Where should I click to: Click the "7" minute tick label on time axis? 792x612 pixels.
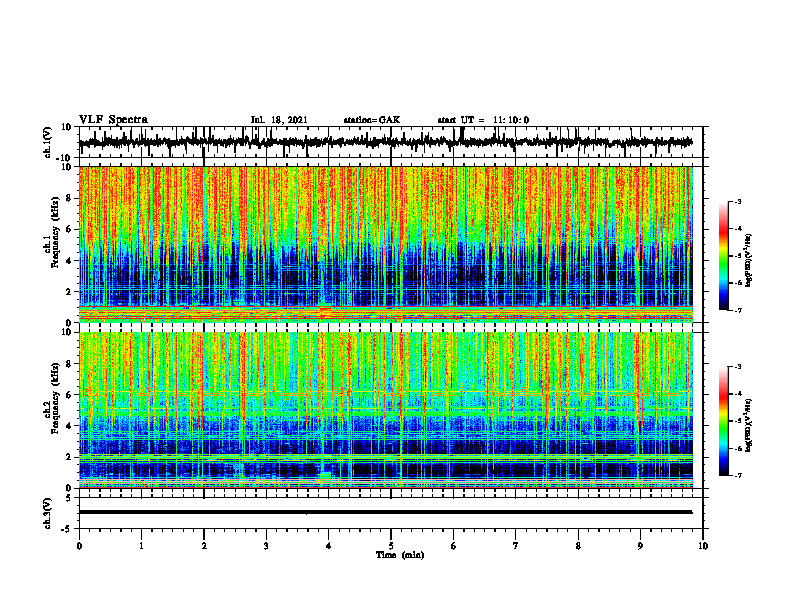[516, 546]
